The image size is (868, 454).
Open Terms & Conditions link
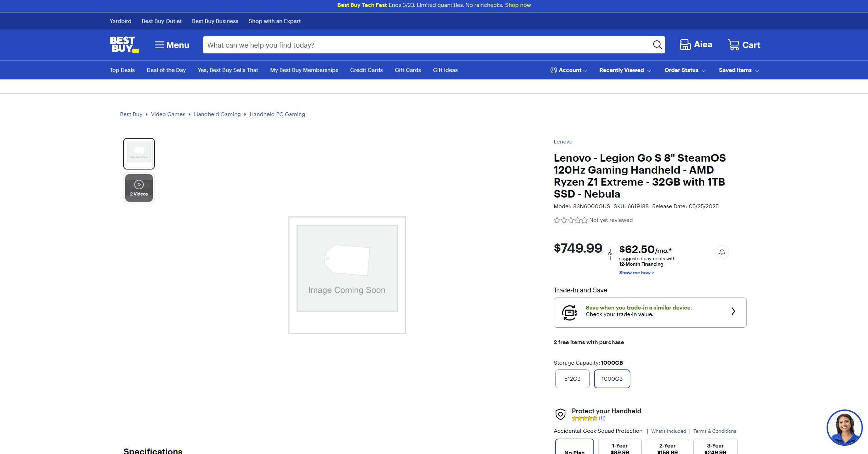pos(715,431)
